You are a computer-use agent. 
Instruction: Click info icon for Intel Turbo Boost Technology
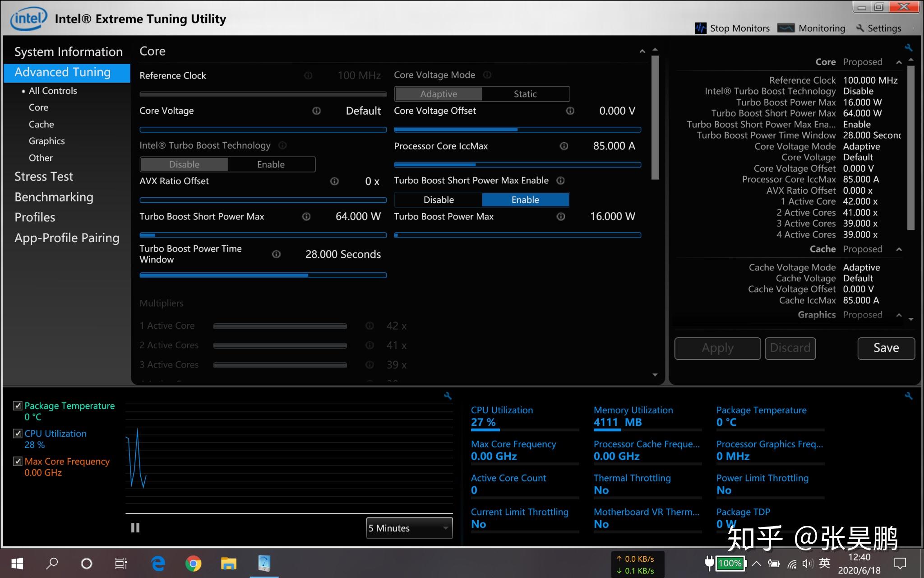[x=282, y=145]
